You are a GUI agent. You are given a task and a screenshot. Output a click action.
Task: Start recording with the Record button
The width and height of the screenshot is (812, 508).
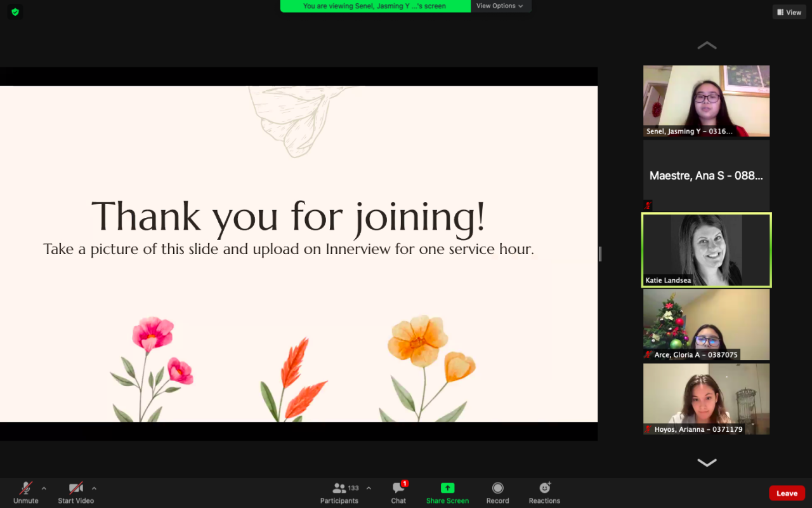click(x=498, y=492)
